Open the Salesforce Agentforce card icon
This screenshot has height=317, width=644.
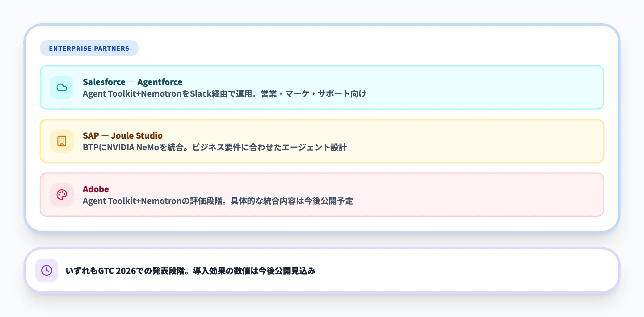[x=62, y=88]
